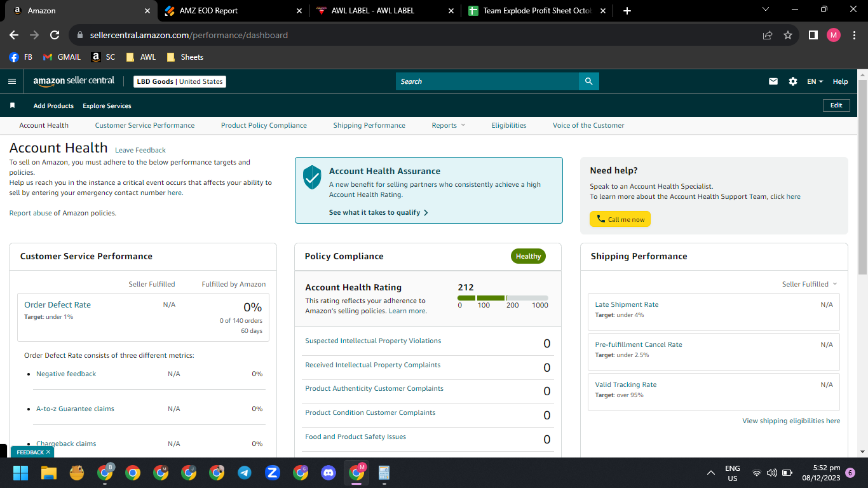Open Suspected Intellectual Property Violations

373,341
